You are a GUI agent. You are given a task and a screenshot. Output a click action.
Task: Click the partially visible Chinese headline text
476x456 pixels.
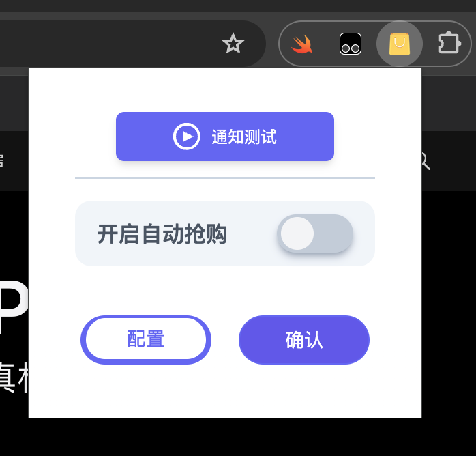click(x=14, y=377)
